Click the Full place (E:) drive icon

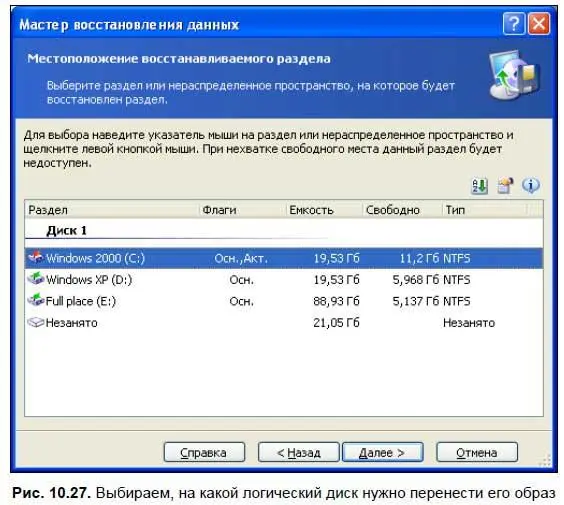(36, 300)
